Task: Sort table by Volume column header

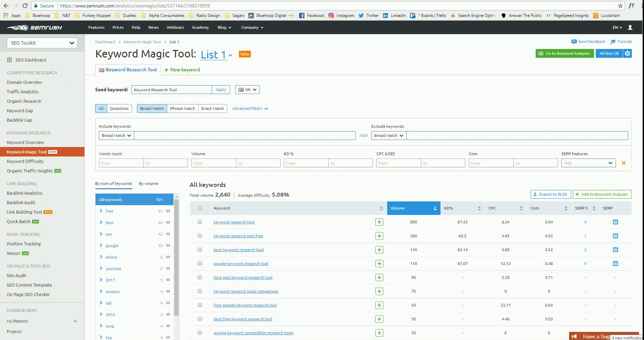Action: point(413,208)
